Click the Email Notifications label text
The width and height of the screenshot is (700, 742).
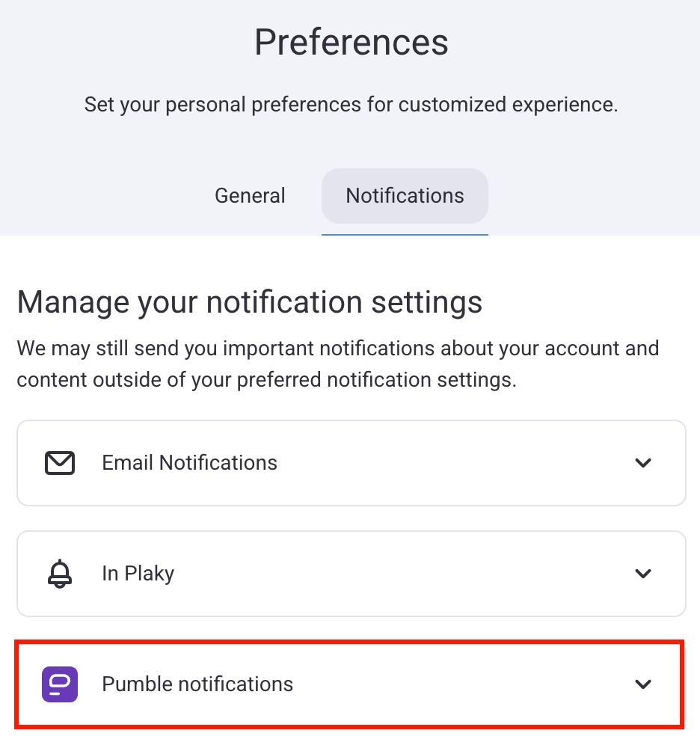189,463
